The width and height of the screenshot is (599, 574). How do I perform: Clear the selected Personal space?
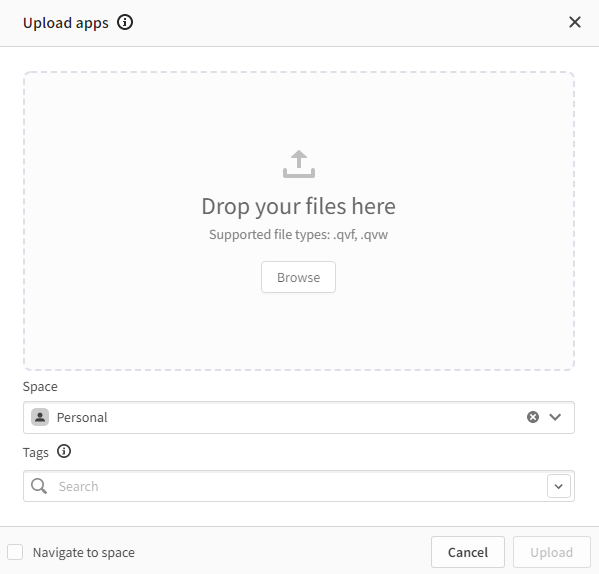(533, 417)
